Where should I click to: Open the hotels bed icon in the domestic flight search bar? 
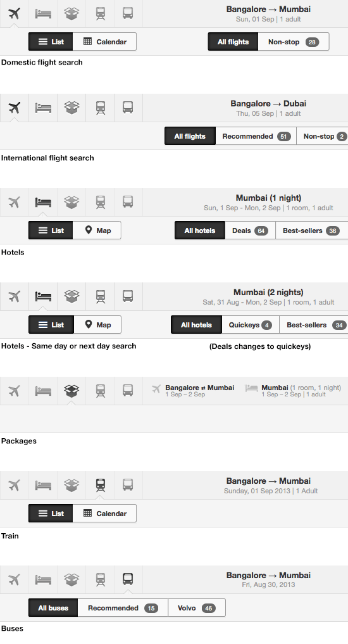tap(43, 13)
